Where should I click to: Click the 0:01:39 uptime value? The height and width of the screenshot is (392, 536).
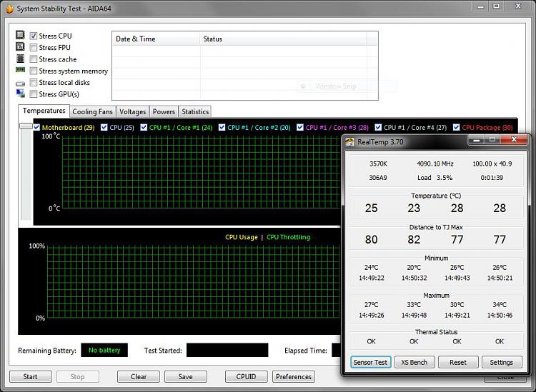coord(492,178)
